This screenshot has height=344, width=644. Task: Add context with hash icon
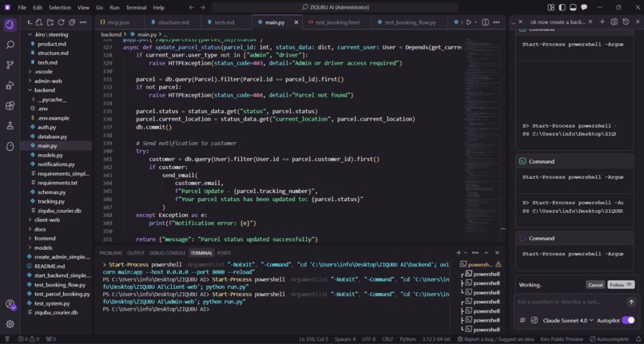pyautogui.click(x=523, y=320)
